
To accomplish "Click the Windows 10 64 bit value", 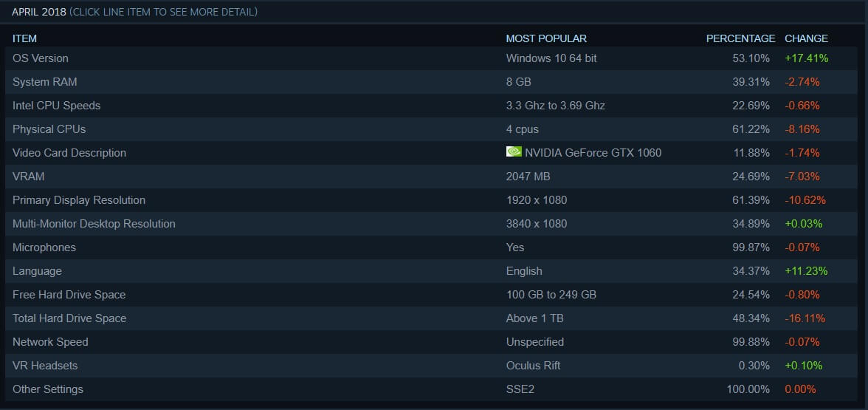I will 551,58.
